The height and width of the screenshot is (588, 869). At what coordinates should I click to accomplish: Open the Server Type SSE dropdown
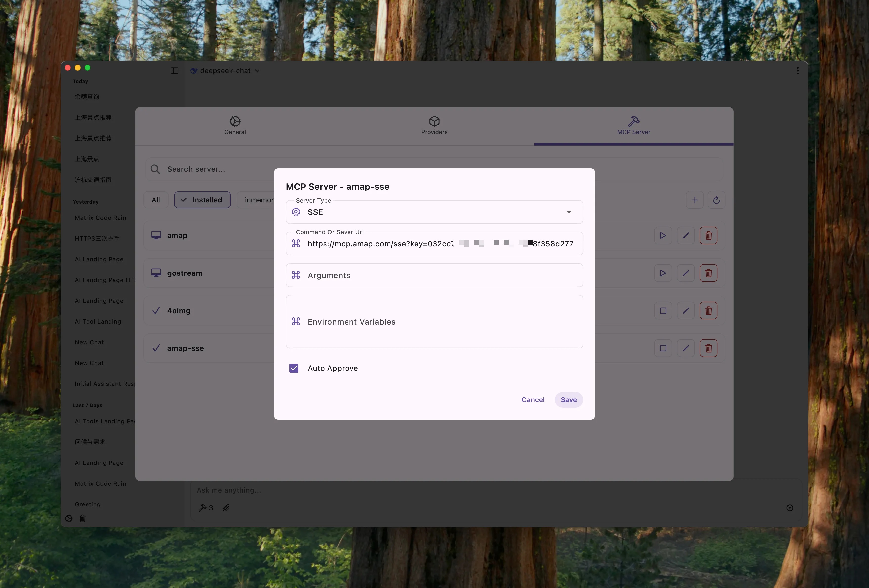pos(434,212)
